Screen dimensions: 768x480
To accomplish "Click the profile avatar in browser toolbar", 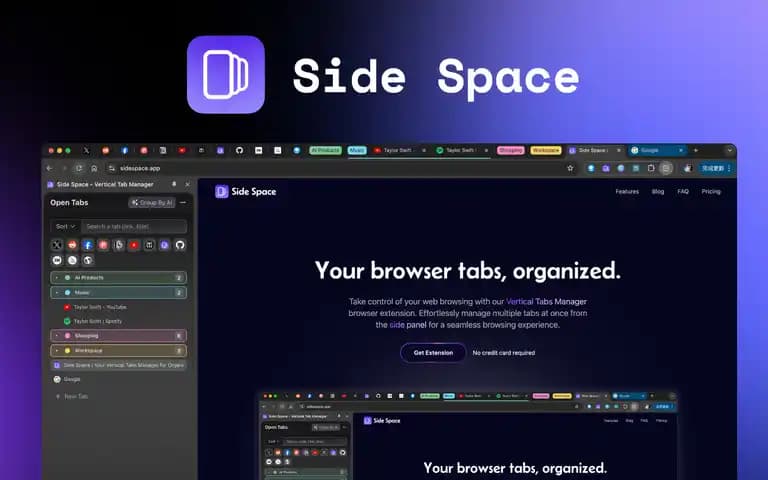I will (687, 168).
